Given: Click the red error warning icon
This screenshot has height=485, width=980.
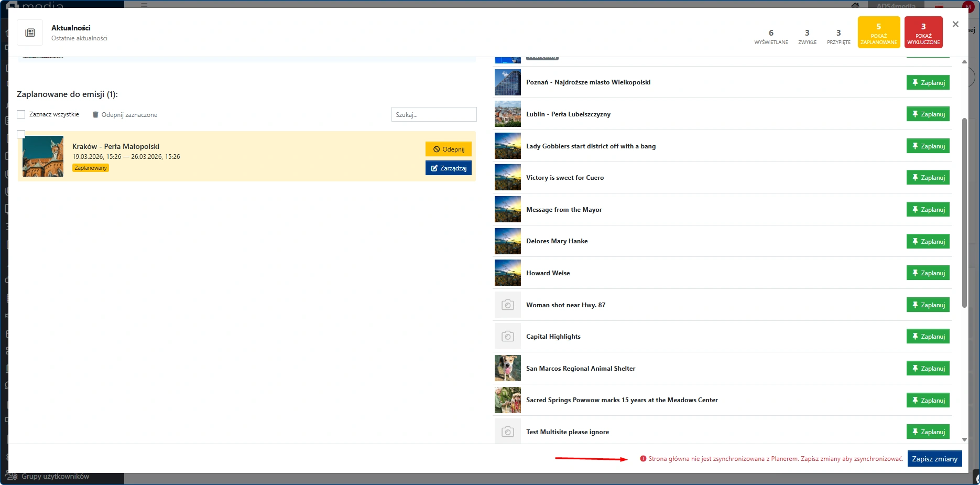Looking at the screenshot, I should (x=643, y=459).
